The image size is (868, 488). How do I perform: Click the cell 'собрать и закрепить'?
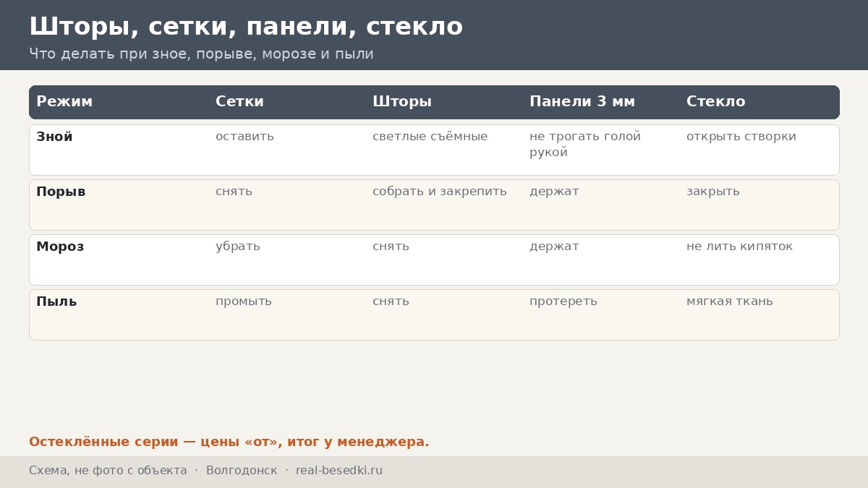click(x=440, y=192)
